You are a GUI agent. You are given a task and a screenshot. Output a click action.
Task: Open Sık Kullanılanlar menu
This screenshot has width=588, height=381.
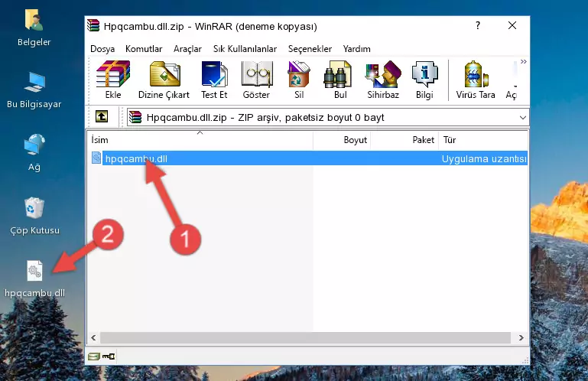tap(245, 49)
